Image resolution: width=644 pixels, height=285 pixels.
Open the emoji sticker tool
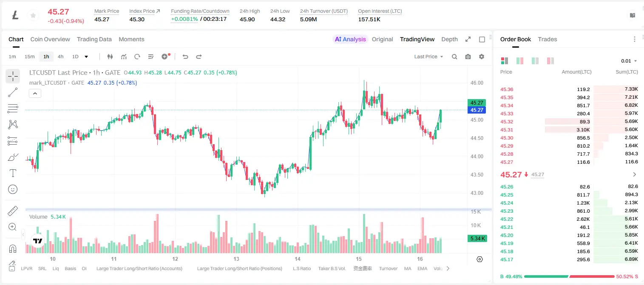pyautogui.click(x=13, y=189)
